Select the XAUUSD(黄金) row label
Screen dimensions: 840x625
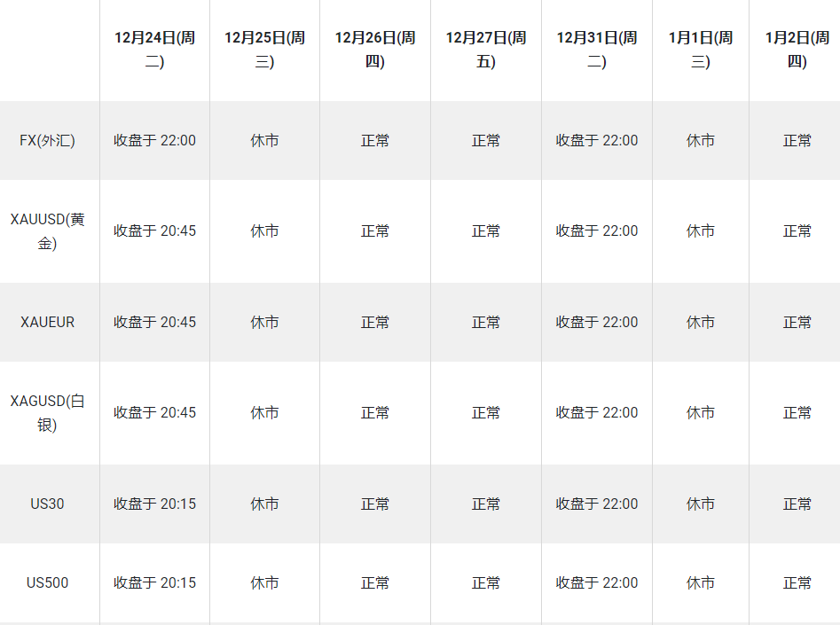click(x=47, y=231)
